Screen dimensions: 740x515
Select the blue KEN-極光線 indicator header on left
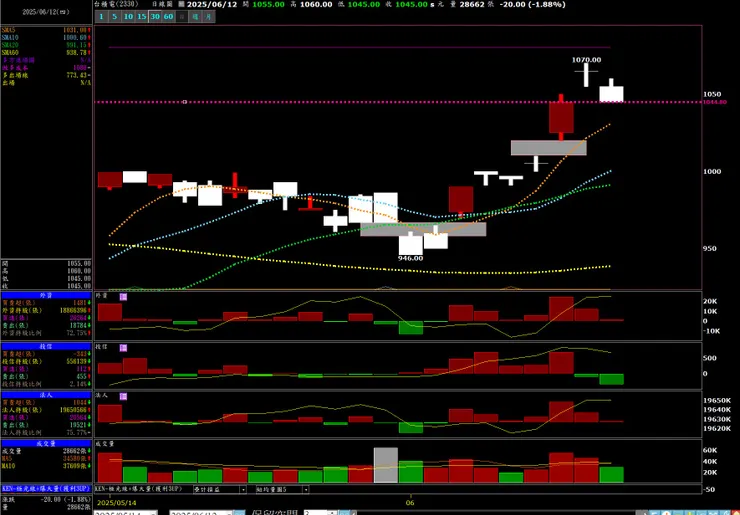click(x=46, y=489)
